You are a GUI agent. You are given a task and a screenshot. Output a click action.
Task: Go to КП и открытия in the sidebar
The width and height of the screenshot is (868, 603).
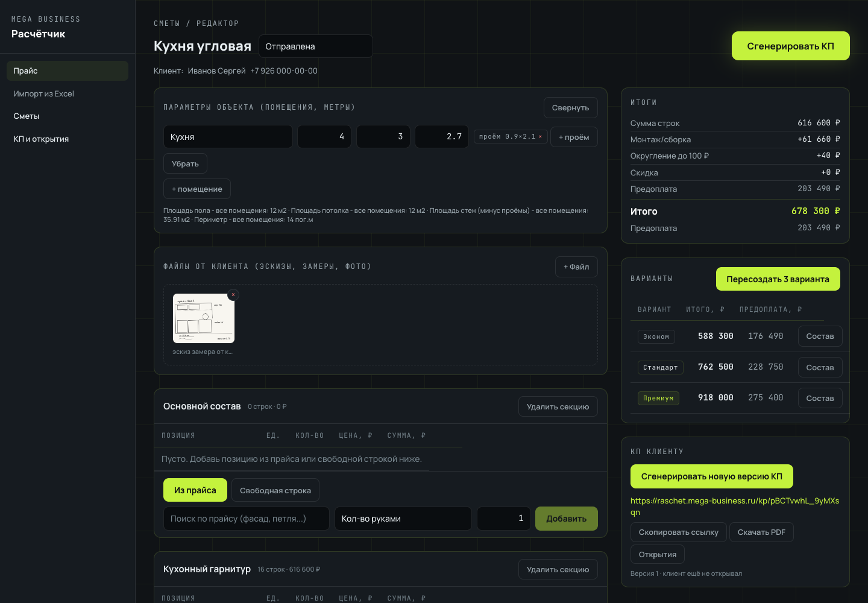(41, 139)
